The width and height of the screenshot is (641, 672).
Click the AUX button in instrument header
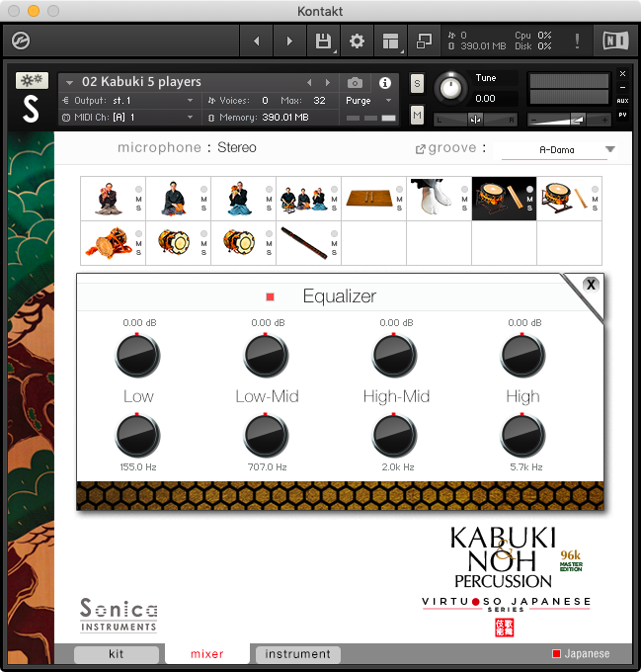coord(622,101)
